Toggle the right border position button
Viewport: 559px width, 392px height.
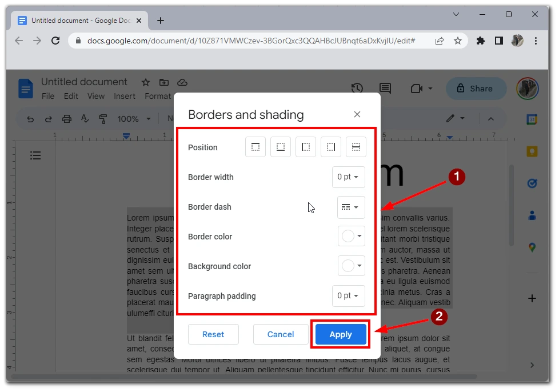[x=331, y=147]
